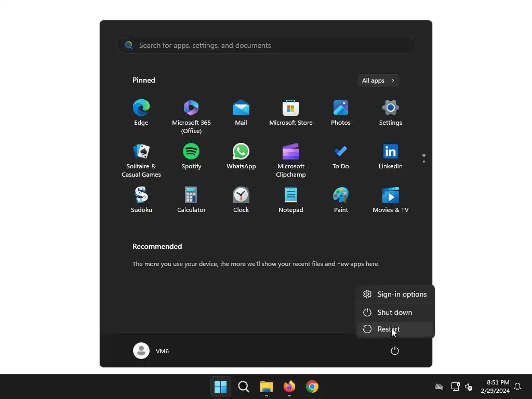Viewport: 532px width, 399px height.
Task: Launch Notepad
Action: click(291, 200)
